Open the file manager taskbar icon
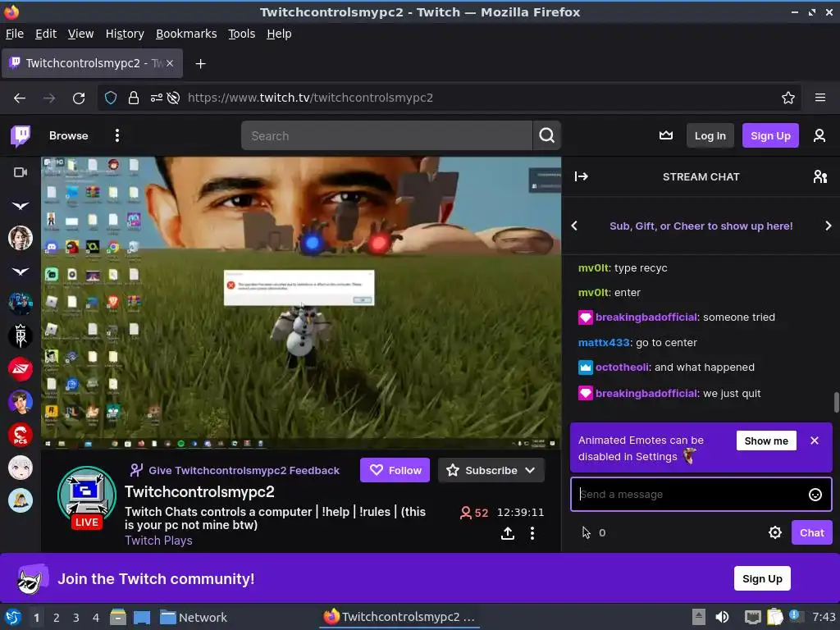840x630 pixels. coord(118,617)
